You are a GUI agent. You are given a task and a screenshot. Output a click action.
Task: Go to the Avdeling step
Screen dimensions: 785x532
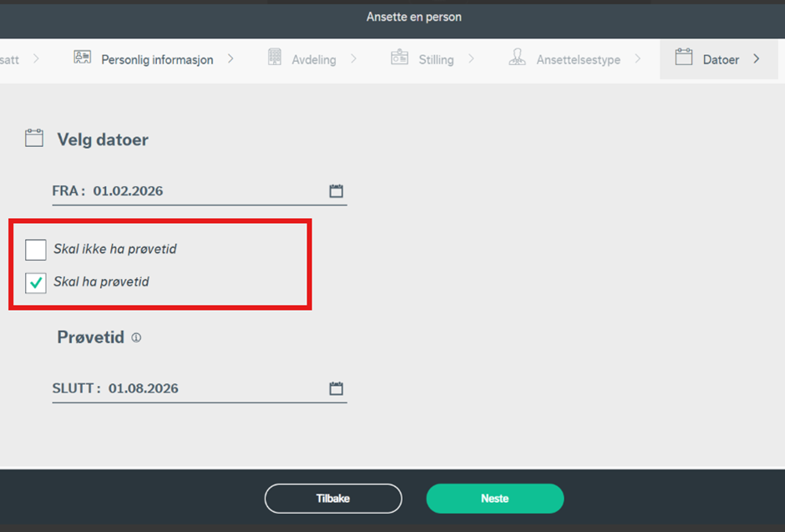pyautogui.click(x=313, y=60)
